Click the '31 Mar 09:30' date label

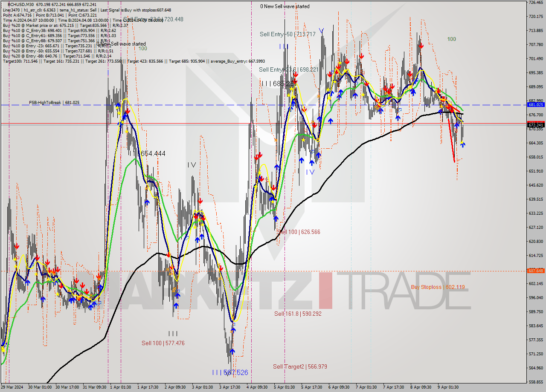click(x=95, y=387)
